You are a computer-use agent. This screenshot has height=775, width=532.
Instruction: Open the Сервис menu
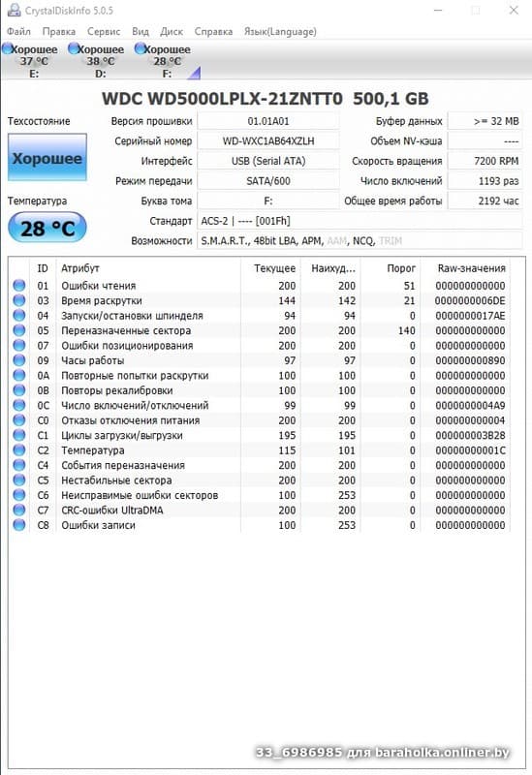click(104, 32)
